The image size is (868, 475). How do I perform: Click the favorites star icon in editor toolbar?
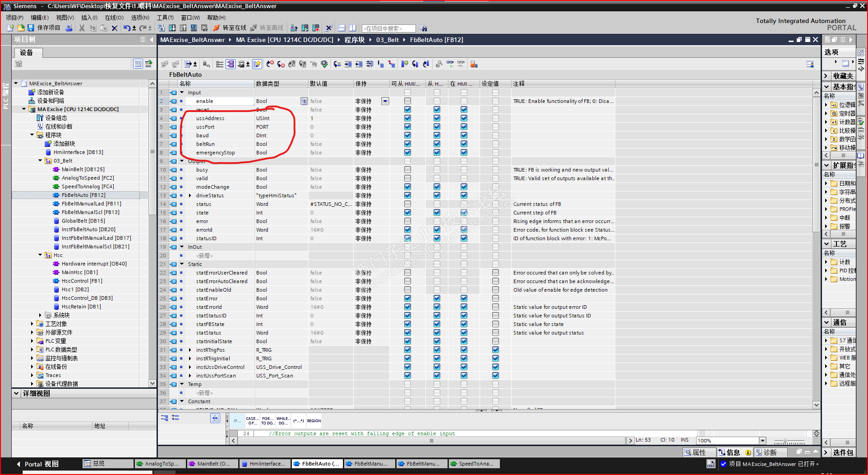tap(257, 64)
